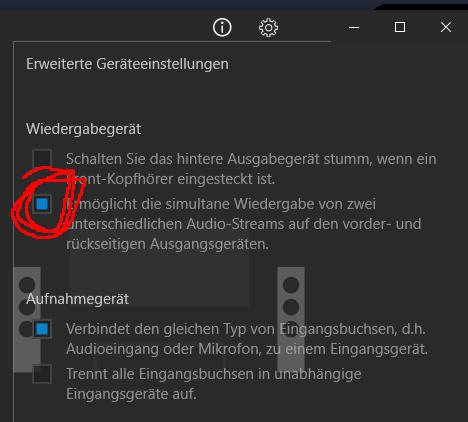Uncheck the 'Verbindet den gleichen Typ' checkbox
Screen dimensions: 468x422
42,329
